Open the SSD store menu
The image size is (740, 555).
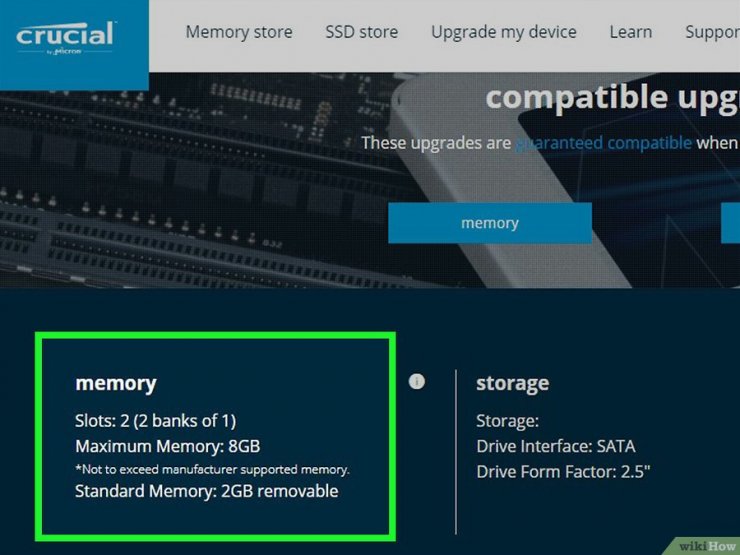tap(362, 32)
